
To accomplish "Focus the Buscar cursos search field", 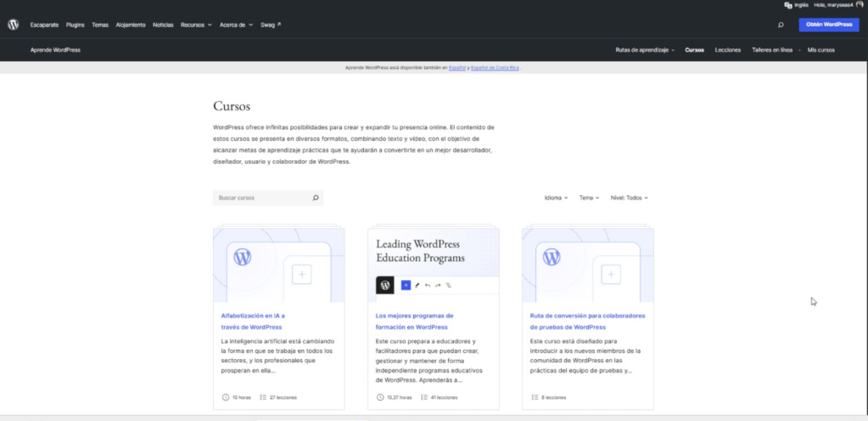I will (268, 198).
